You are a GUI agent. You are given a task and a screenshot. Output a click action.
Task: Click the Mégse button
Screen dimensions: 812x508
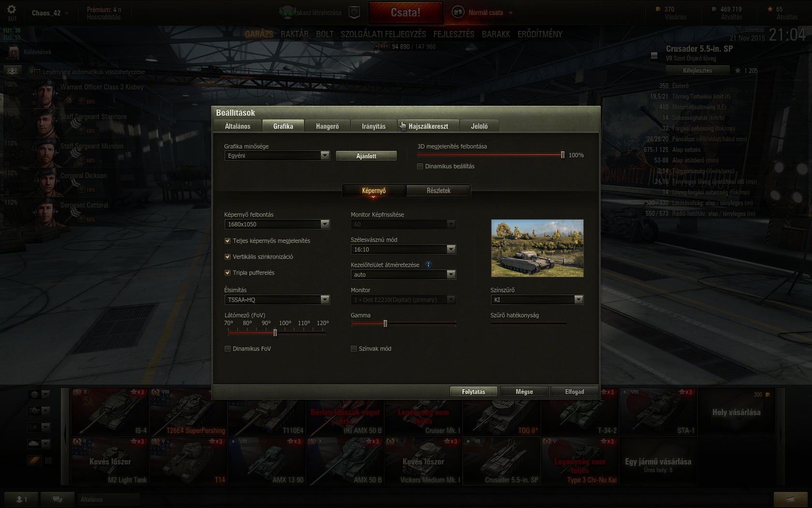click(x=524, y=391)
